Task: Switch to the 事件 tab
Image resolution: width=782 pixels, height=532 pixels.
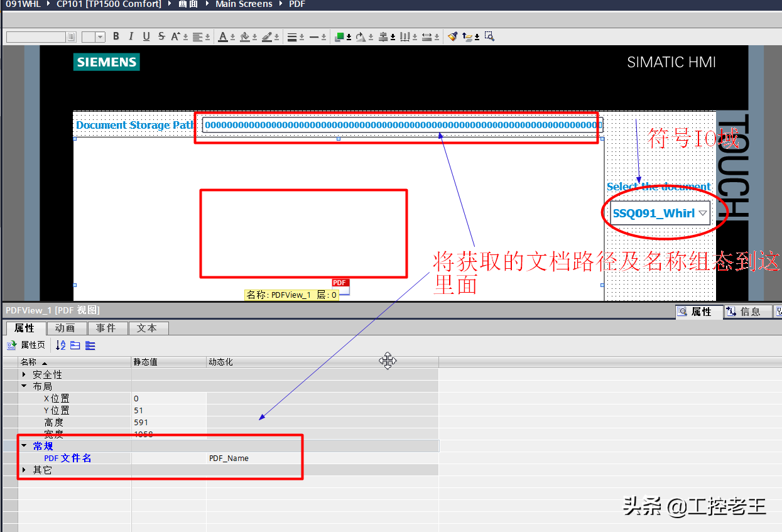Action: (107, 328)
